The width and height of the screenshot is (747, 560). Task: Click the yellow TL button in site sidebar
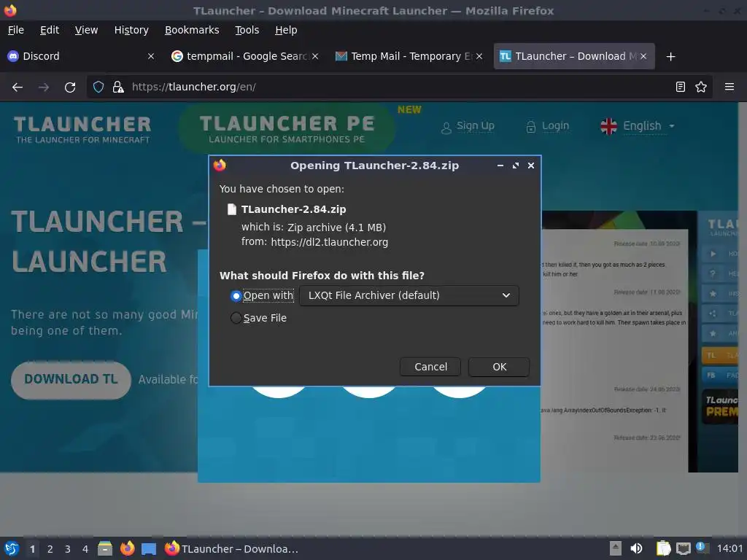719,355
